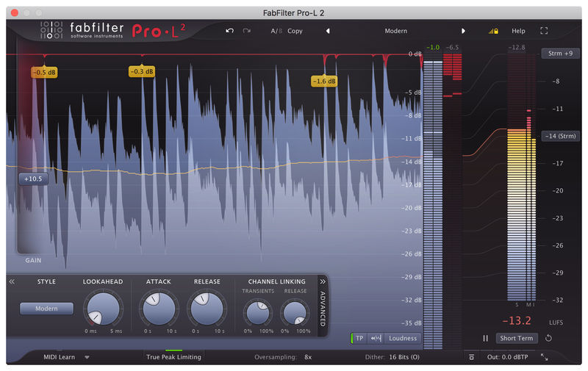The height and width of the screenshot is (371, 588).
Task: Open the Help menu
Action: 518,31
